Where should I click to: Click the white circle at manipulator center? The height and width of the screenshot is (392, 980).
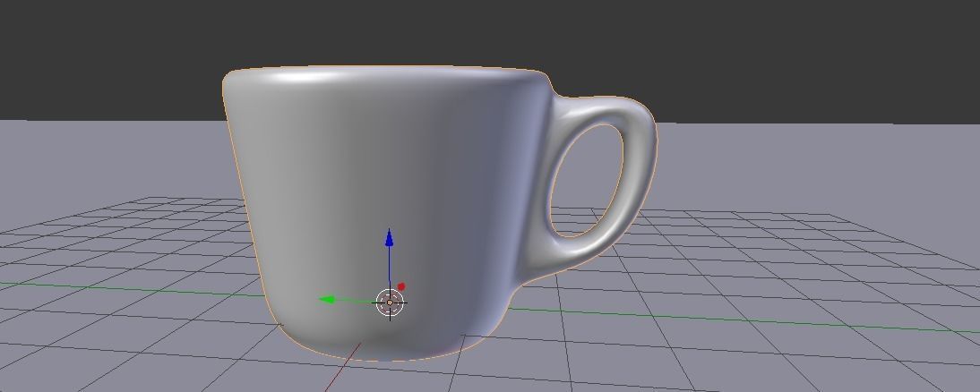[x=390, y=303]
